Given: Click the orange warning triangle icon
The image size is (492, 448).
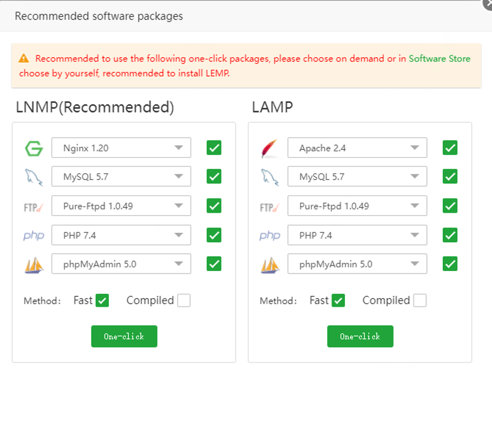Looking at the screenshot, I should [24, 58].
